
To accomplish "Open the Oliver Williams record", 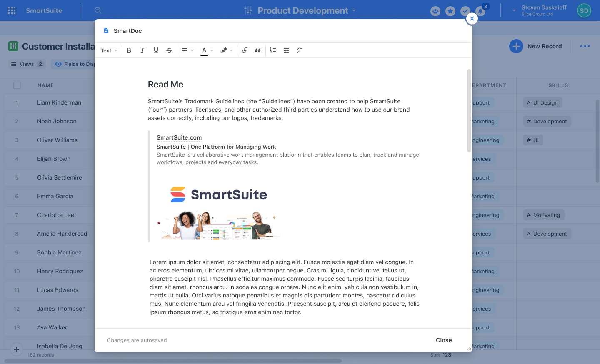I will [57, 140].
